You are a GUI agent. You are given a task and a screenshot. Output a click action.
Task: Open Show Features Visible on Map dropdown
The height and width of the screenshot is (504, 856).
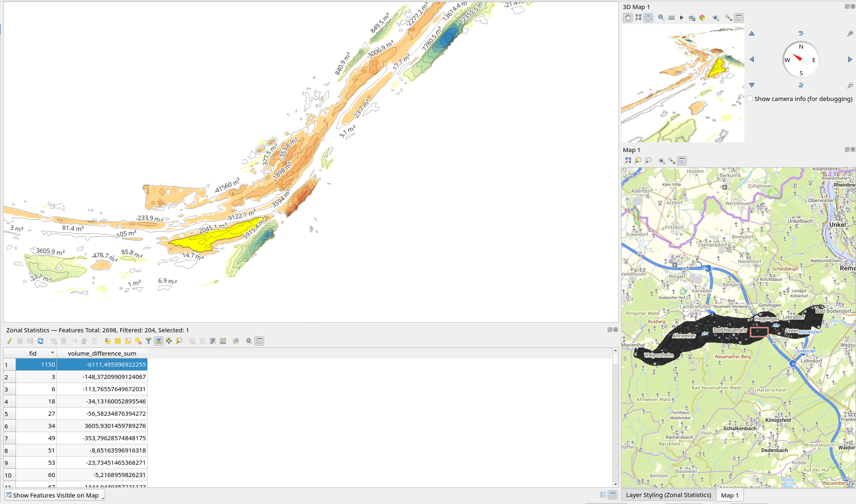point(55,495)
